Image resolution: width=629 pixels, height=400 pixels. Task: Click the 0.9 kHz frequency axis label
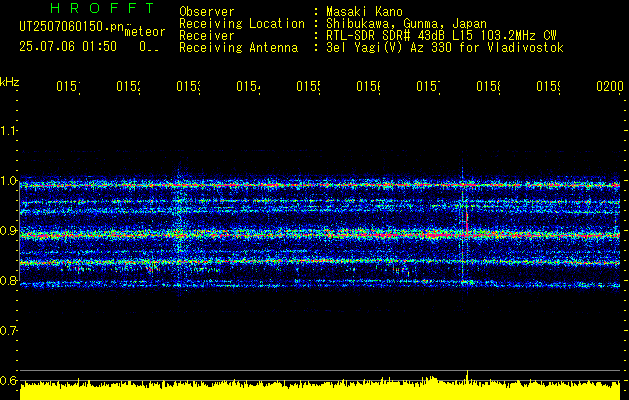coord(8,231)
